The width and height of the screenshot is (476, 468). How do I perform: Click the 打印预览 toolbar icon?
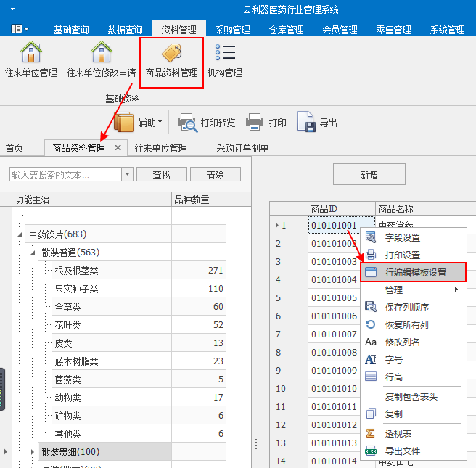(188, 123)
